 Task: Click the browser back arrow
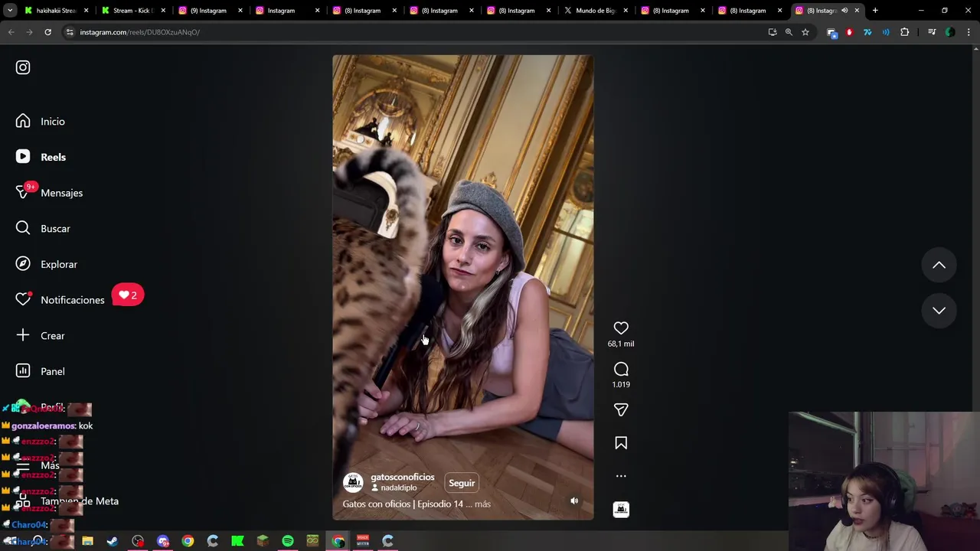[x=11, y=32]
